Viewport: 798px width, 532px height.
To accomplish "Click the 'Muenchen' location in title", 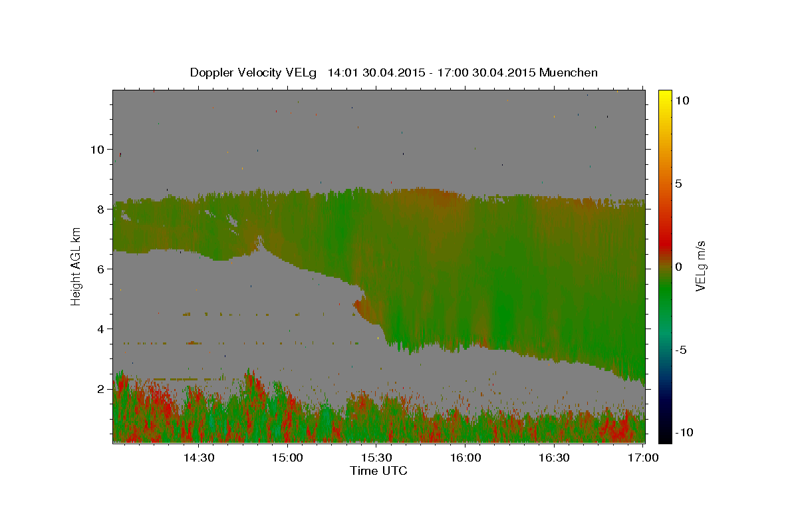I will (569, 72).
